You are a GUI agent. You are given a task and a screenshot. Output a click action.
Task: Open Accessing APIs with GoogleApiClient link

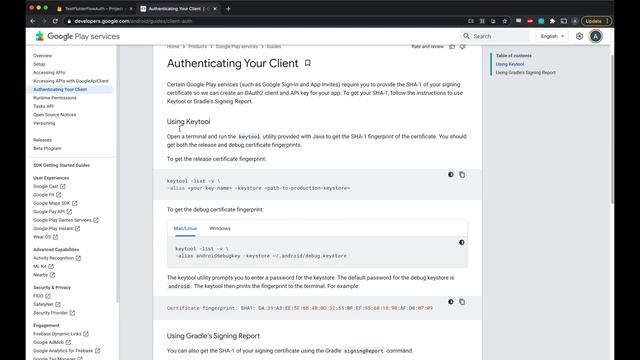tap(71, 81)
